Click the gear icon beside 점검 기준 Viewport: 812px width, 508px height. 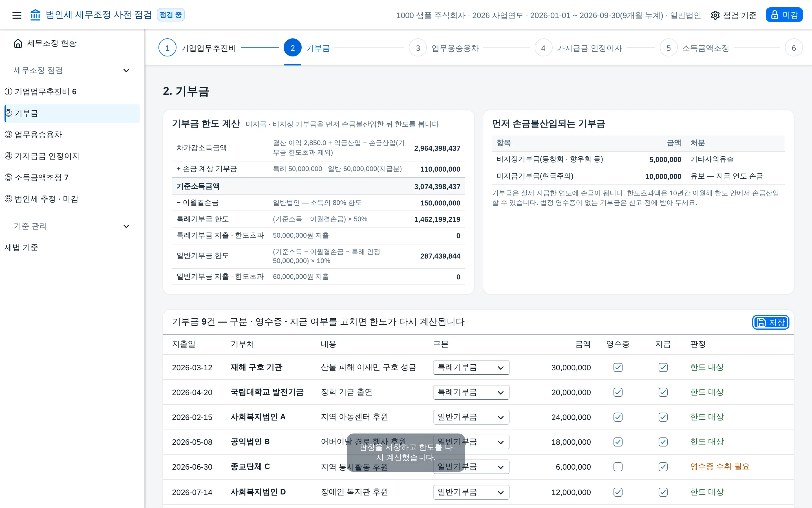click(x=715, y=15)
